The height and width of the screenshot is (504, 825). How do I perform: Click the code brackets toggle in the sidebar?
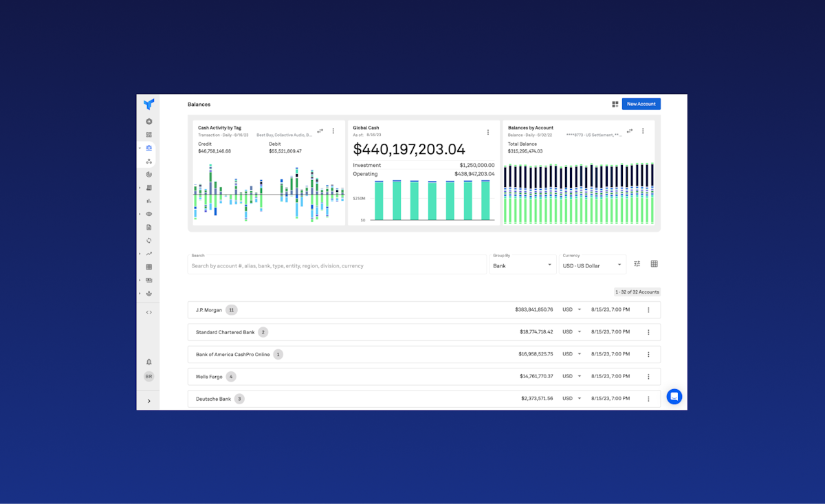click(x=148, y=312)
